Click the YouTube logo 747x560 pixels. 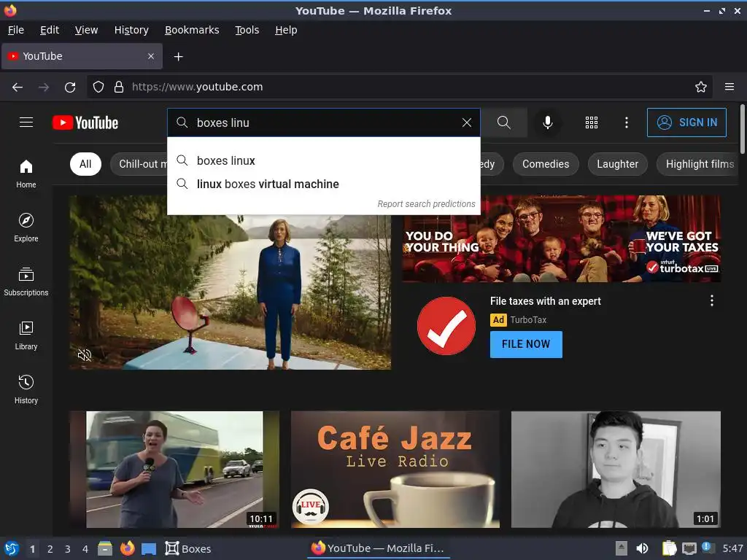[x=85, y=122]
